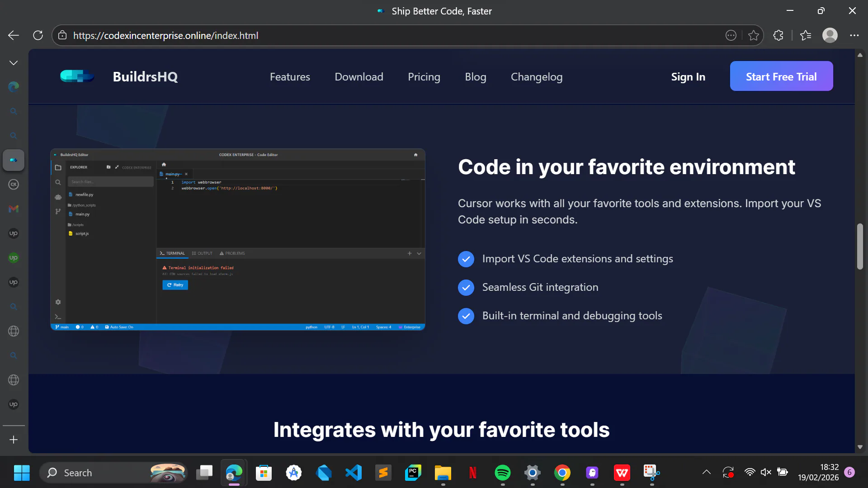
Task: Click the "Cursor works with all your favorite tools" paragraph
Action: (x=639, y=211)
